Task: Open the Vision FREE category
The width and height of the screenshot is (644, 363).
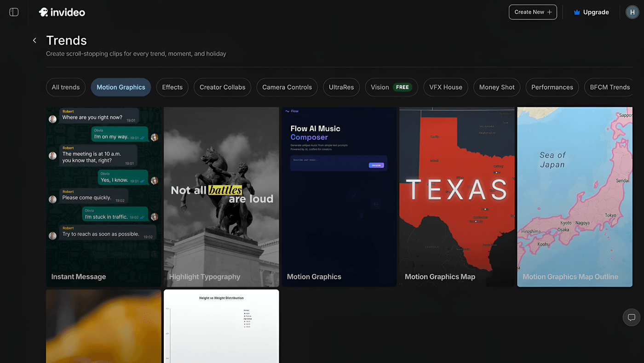Action: (391, 87)
